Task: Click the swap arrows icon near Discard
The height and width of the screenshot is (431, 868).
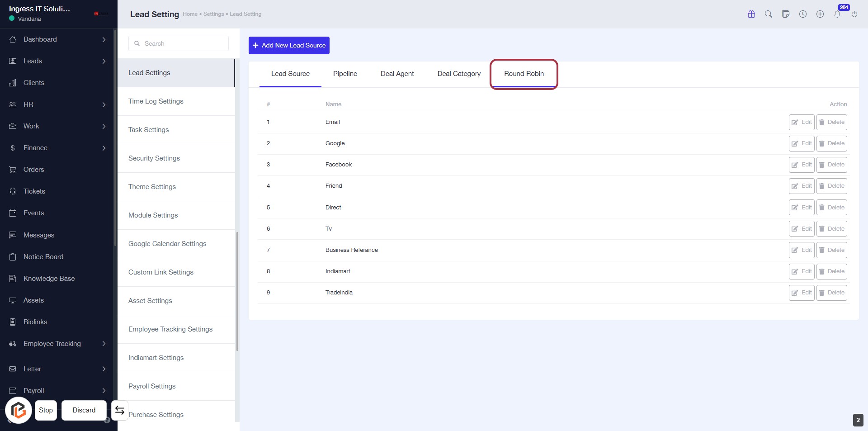Action: (x=120, y=410)
